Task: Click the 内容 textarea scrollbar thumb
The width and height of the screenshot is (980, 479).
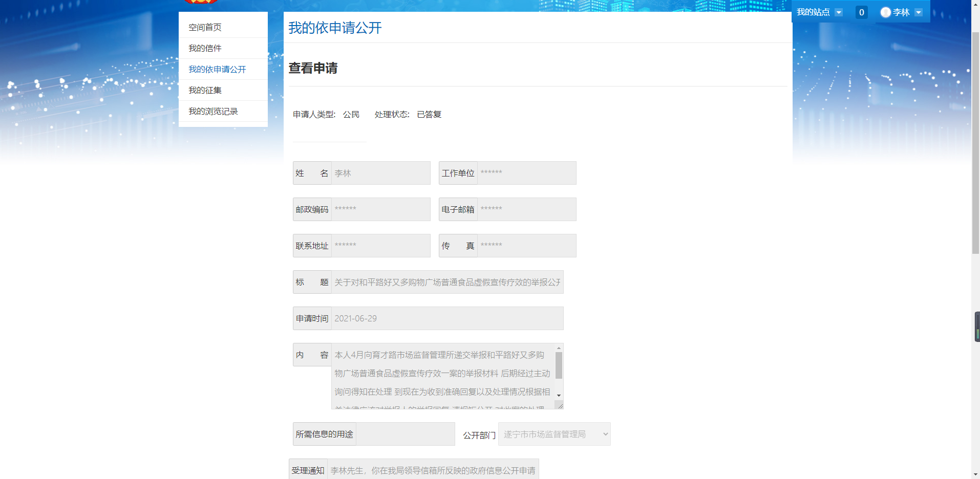Action: click(559, 365)
